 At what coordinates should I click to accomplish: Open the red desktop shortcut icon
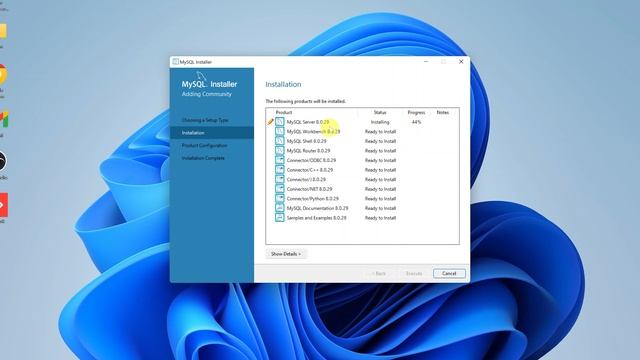tap(3, 205)
